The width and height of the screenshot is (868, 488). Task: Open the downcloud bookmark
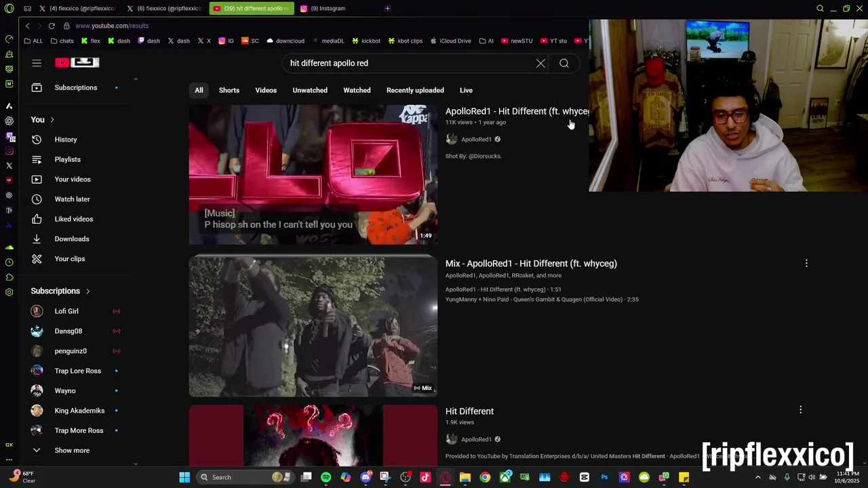[x=285, y=41]
